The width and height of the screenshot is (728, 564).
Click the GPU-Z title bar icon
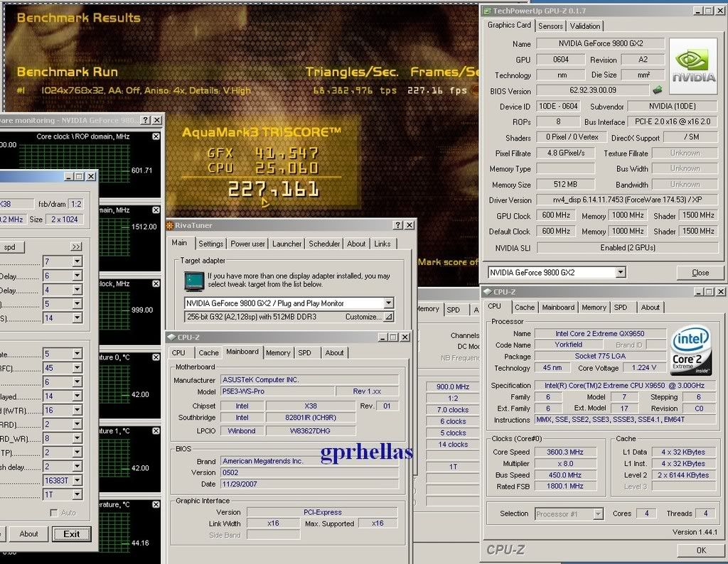487,10
